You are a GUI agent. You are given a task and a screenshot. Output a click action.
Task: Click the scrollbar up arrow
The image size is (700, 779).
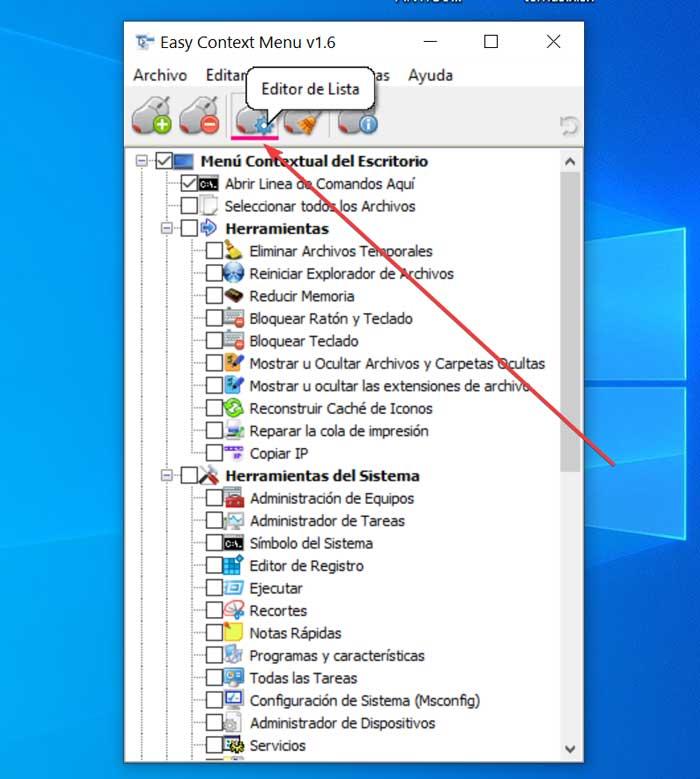[x=570, y=162]
